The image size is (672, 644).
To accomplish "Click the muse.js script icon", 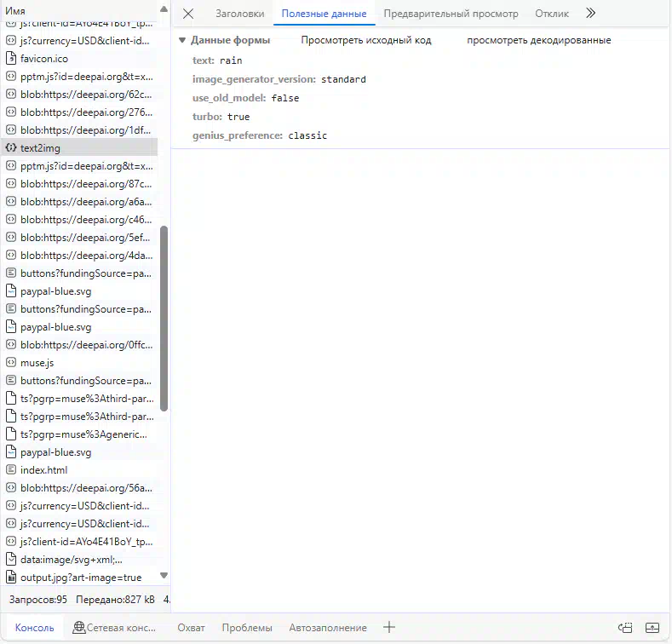I will click(11, 363).
